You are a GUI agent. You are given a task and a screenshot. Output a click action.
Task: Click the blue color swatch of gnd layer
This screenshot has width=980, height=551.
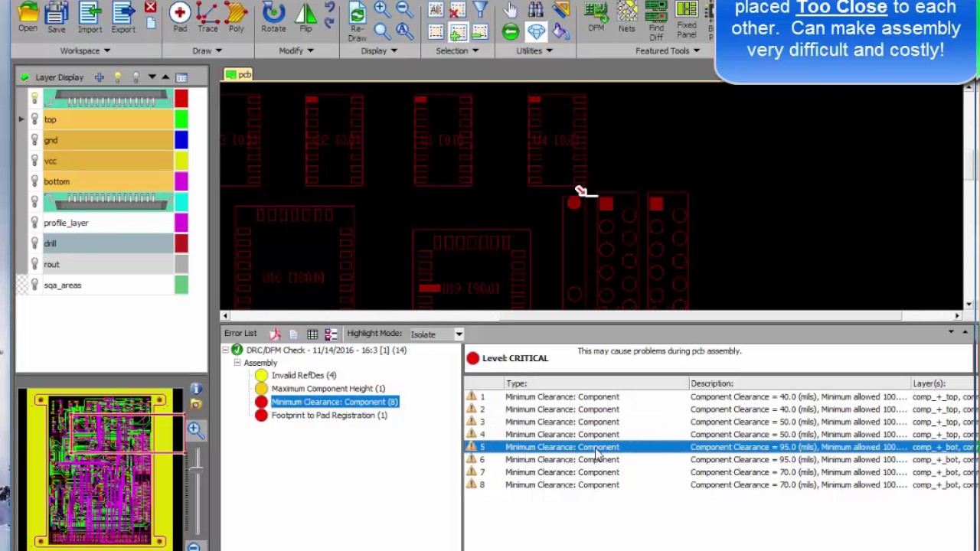[181, 140]
